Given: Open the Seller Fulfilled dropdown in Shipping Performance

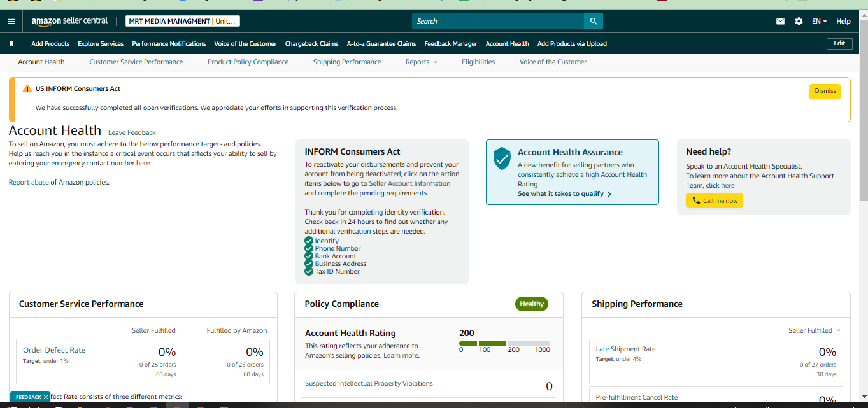Looking at the screenshot, I should coord(815,330).
